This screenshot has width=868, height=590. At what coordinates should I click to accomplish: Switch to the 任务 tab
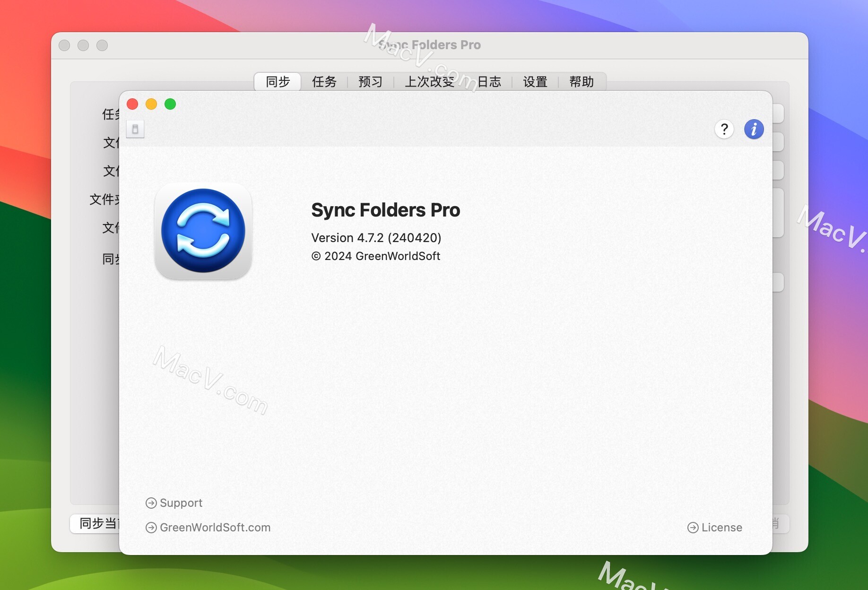324,82
